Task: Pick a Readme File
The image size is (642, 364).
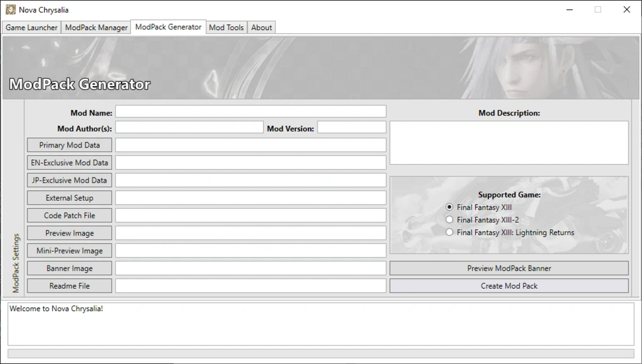Action: point(70,286)
